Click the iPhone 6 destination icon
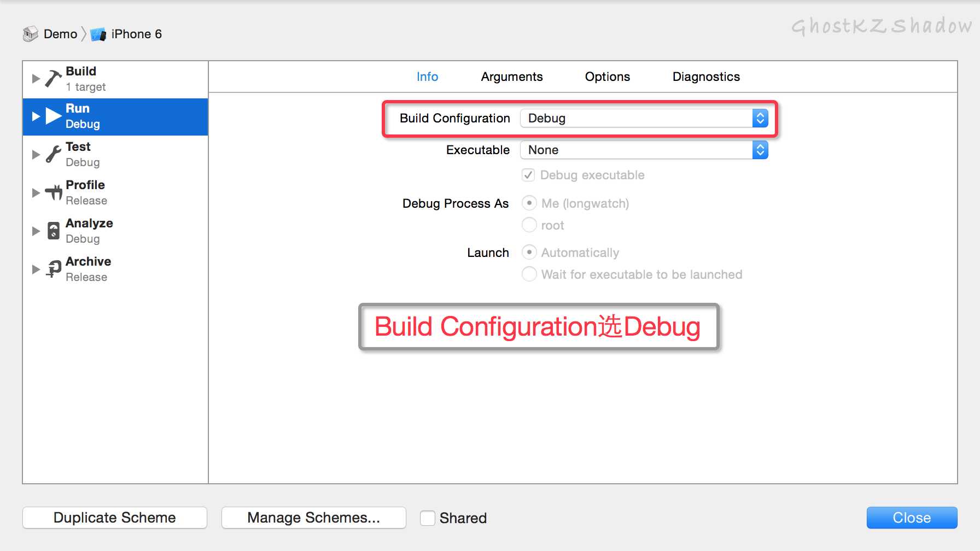 [x=98, y=34]
